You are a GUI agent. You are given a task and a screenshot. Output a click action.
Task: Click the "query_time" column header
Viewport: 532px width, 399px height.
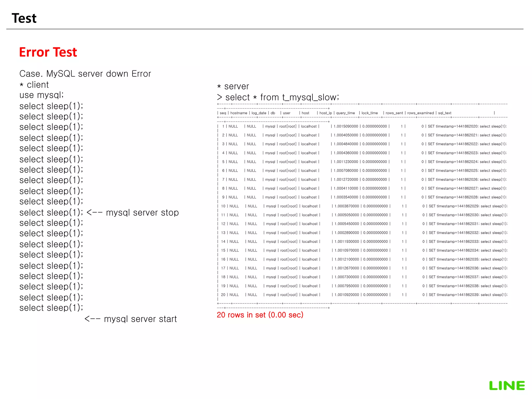click(345, 113)
